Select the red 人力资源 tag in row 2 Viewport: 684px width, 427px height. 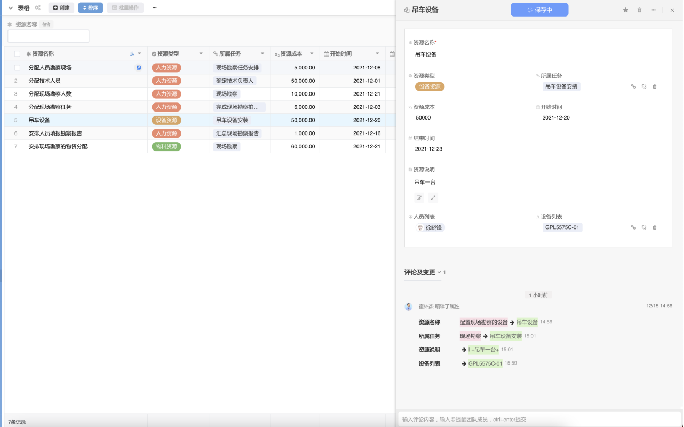tap(166, 81)
